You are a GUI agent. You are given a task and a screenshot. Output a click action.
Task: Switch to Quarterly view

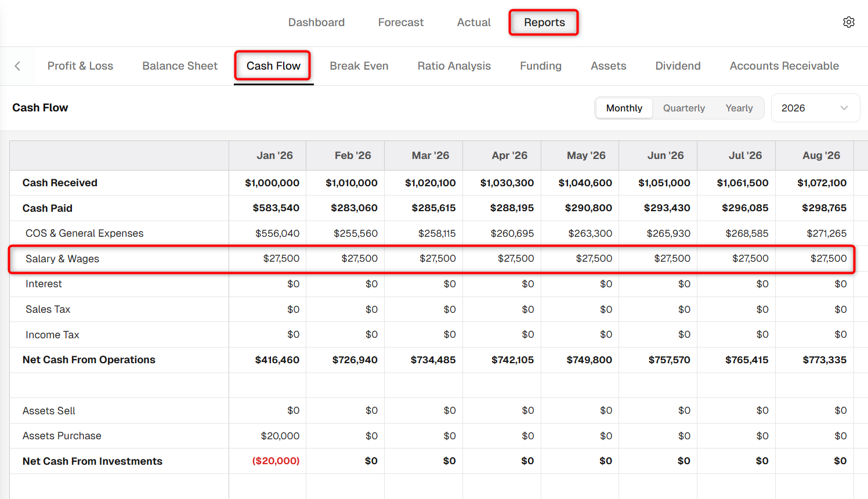point(683,108)
